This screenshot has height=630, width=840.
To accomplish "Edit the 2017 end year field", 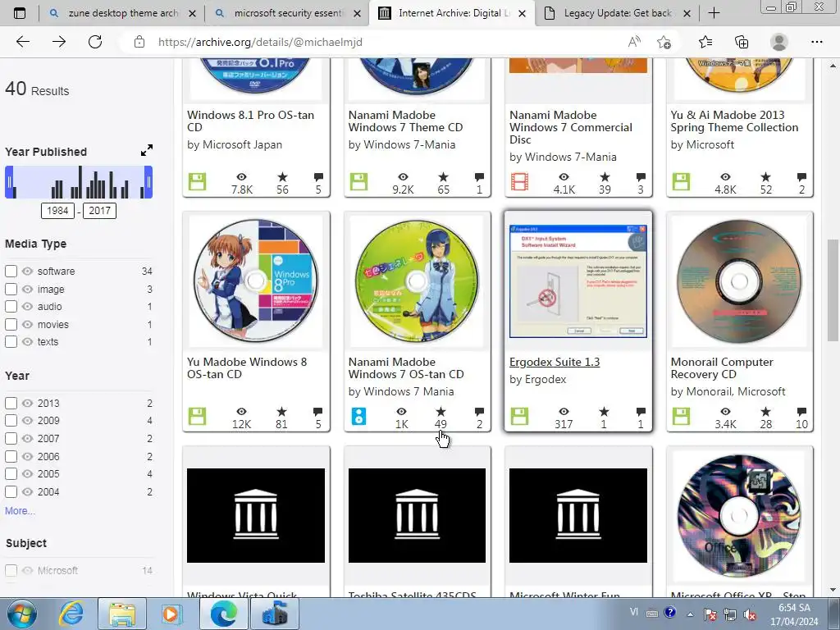I will [x=99, y=211].
